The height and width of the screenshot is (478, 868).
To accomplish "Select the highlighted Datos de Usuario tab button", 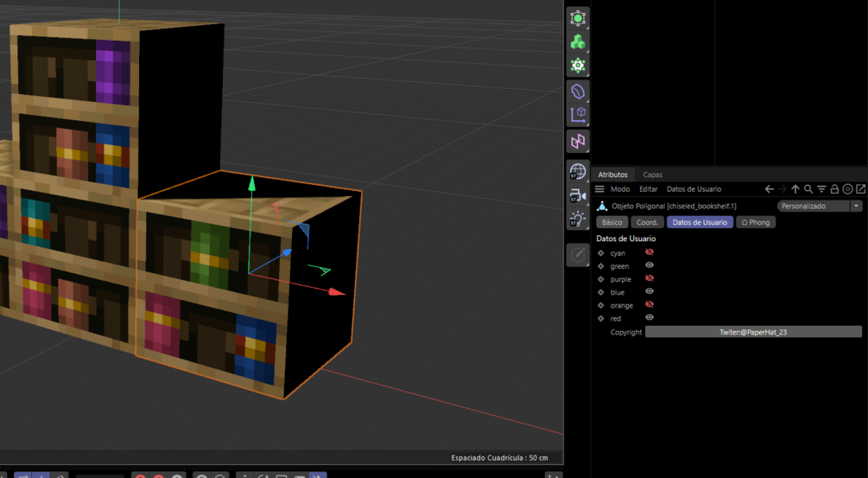I will click(x=700, y=222).
